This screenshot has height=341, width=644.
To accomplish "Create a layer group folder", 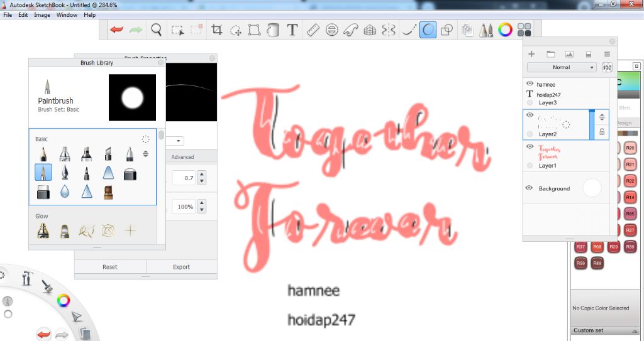I will coord(551,54).
